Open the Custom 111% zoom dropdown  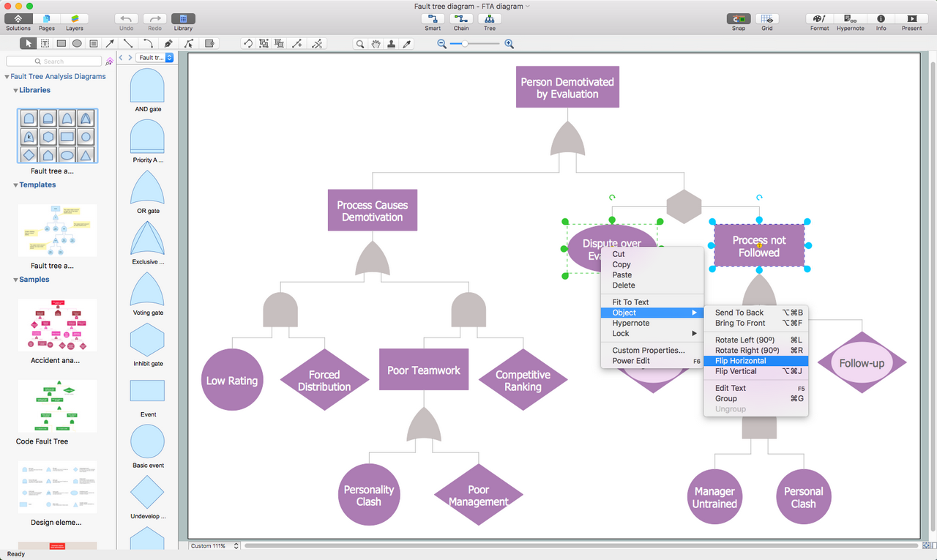click(x=214, y=546)
